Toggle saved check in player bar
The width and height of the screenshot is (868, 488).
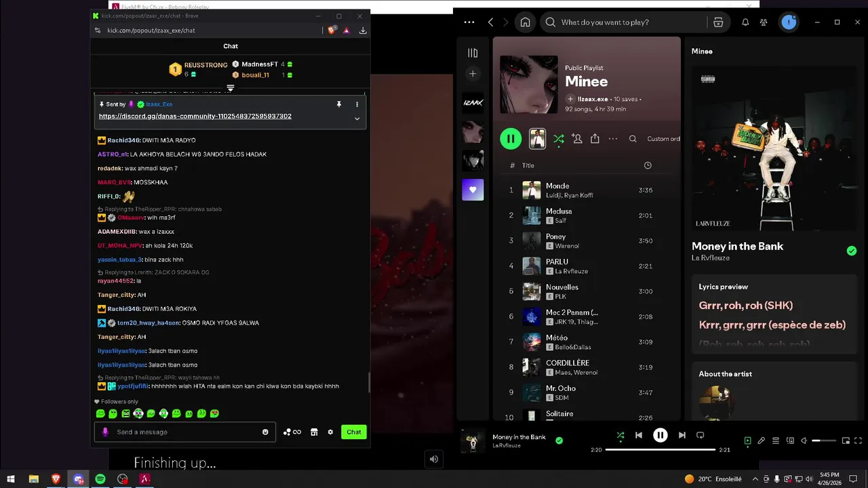tap(559, 441)
